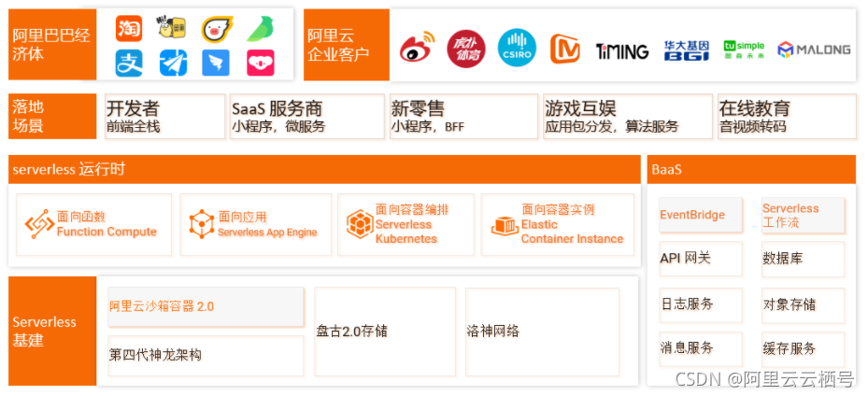This screenshot has width=868, height=396.
Task: Click the Weibo red eye logo
Action: click(417, 48)
